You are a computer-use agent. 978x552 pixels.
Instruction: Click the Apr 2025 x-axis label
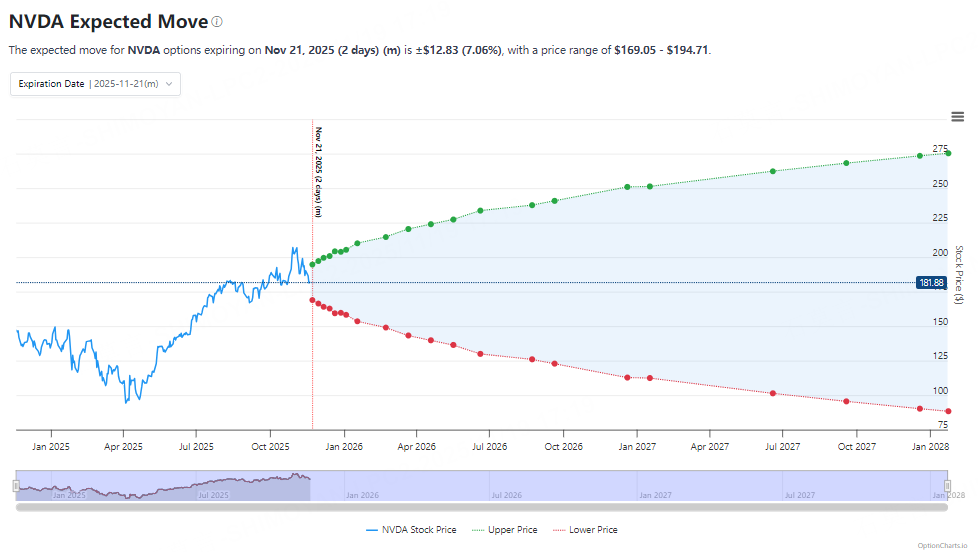point(123,447)
